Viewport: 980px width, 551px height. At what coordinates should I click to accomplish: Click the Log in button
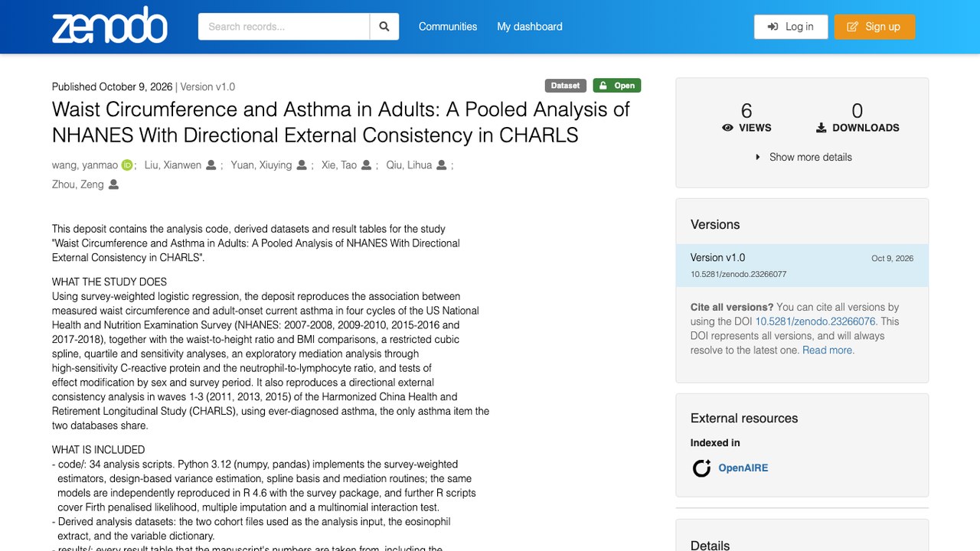791,27
